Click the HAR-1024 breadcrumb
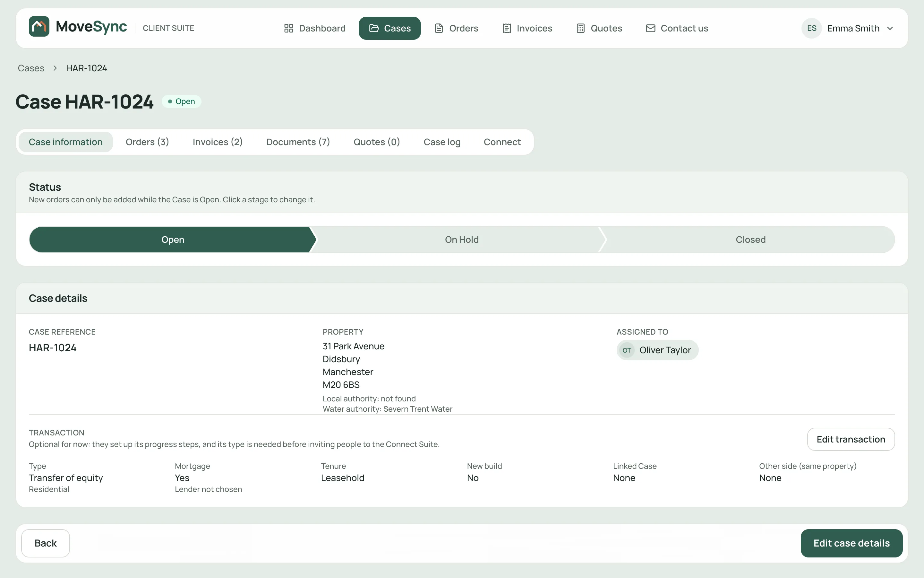 87,68
